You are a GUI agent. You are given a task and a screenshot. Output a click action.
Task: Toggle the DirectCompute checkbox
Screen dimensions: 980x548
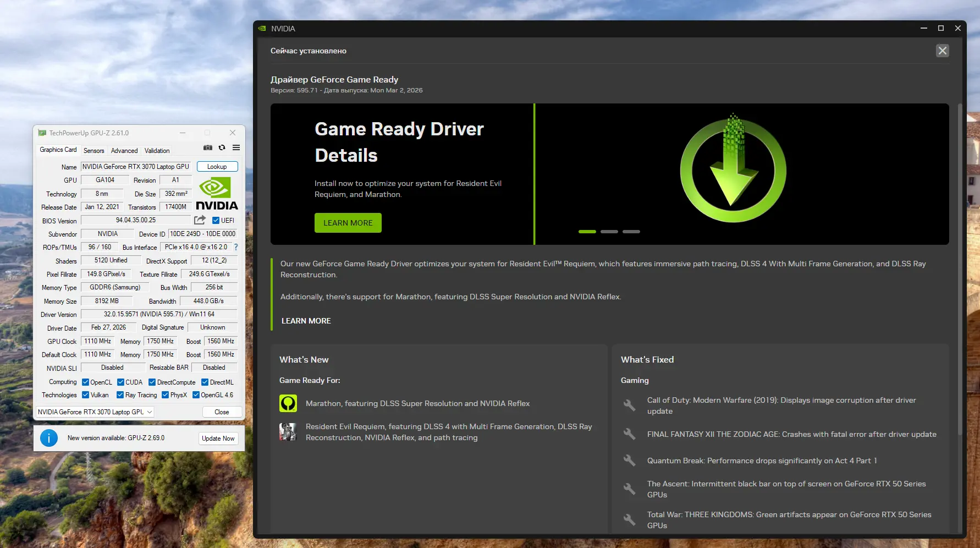click(152, 382)
